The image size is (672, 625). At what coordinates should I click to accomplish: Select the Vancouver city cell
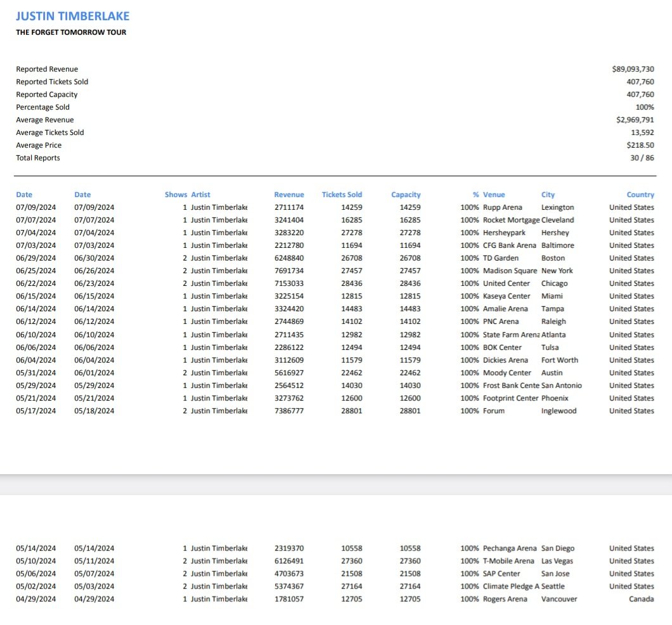coord(559,599)
